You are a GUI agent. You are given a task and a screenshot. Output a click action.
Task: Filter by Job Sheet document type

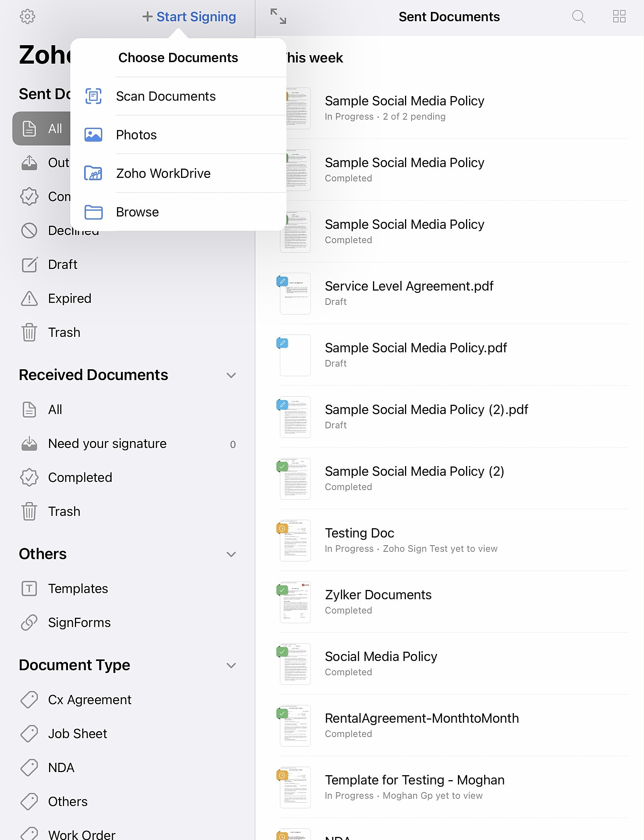[127, 734]
